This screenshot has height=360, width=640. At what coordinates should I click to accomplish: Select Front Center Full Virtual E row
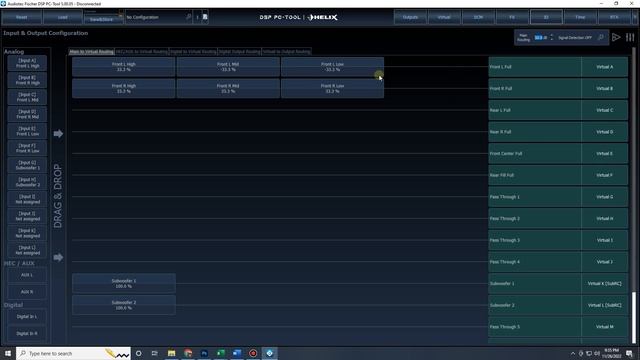pyautogui.click(x=558, y=153)
